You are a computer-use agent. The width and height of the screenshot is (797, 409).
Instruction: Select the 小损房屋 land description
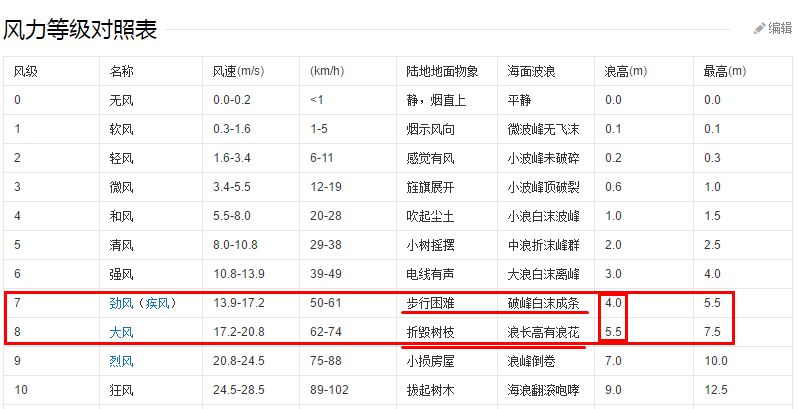[x=431, y=362]
